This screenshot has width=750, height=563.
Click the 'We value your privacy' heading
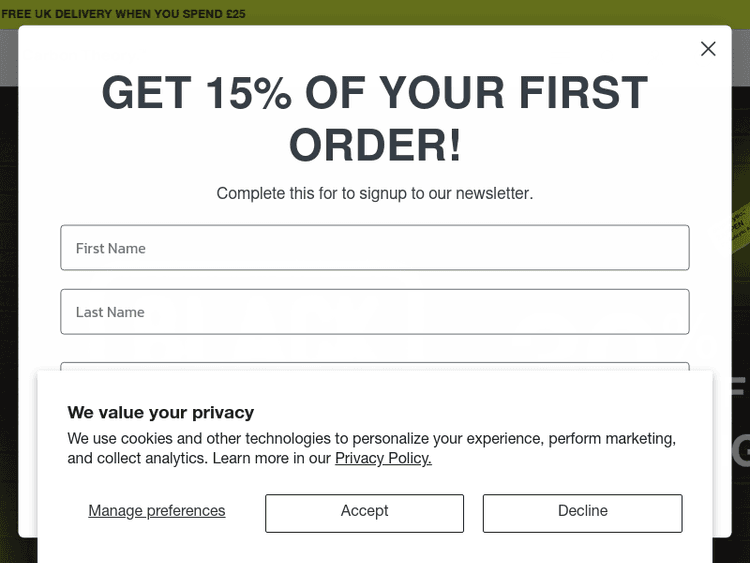tap(161, 412)
